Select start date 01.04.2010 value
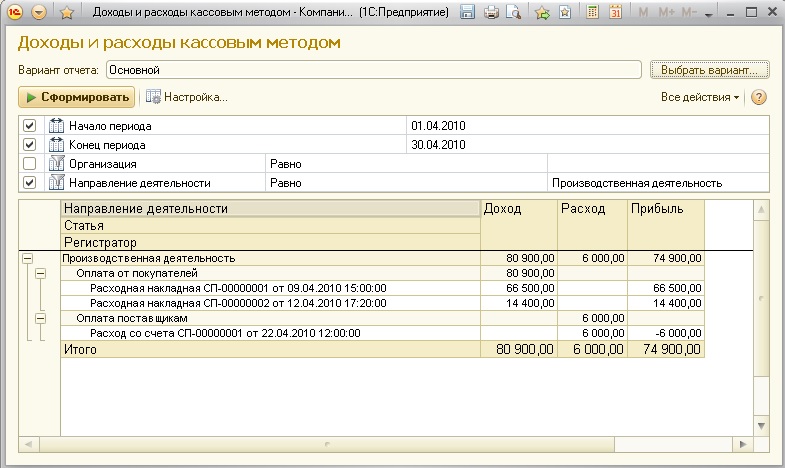This screenshot has height=468, width=785. pyautogui.click(x=438, y=126)
